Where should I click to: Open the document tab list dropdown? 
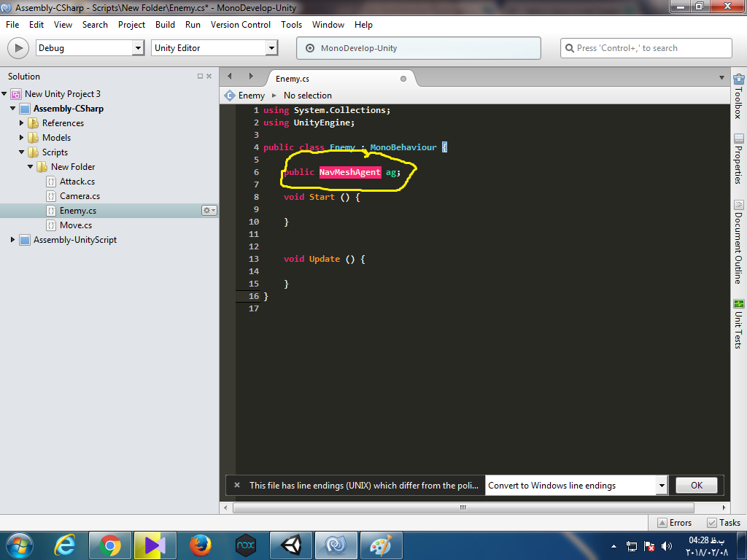721,77
